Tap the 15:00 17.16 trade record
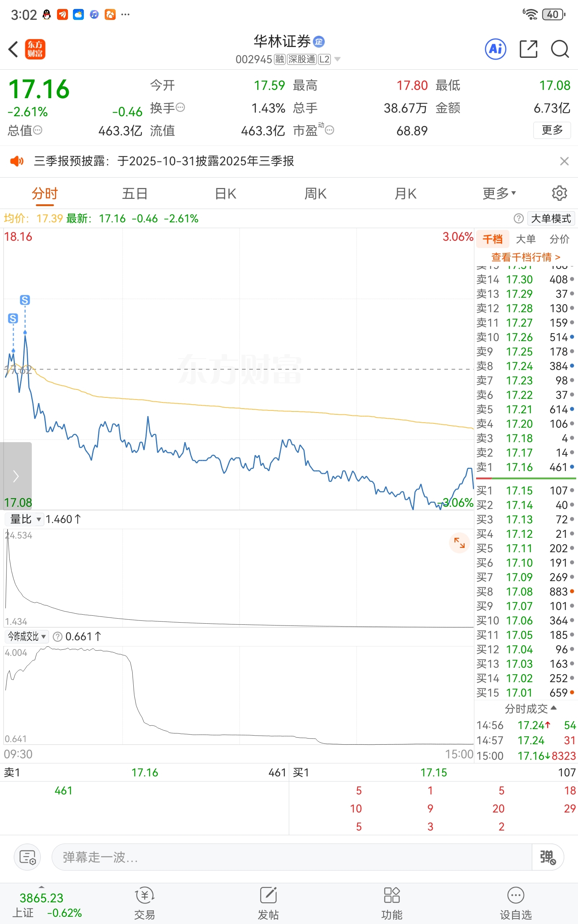The height and width of the screenshot is (924, 578). coord(526,755)
